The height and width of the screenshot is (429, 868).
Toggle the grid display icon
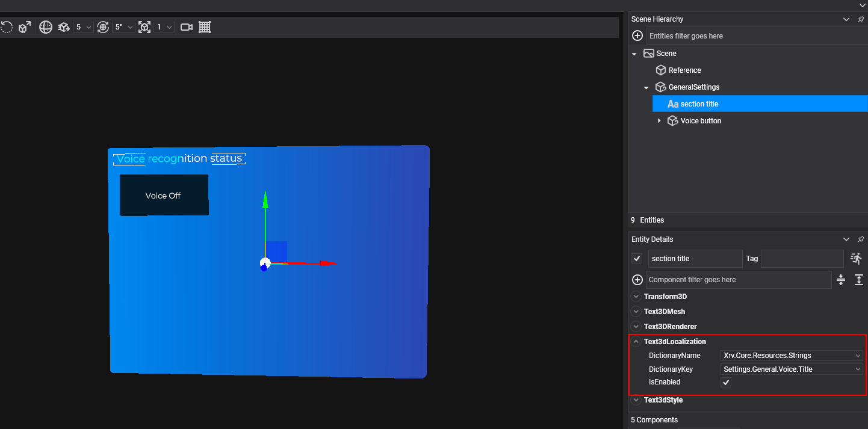[205, 27]
